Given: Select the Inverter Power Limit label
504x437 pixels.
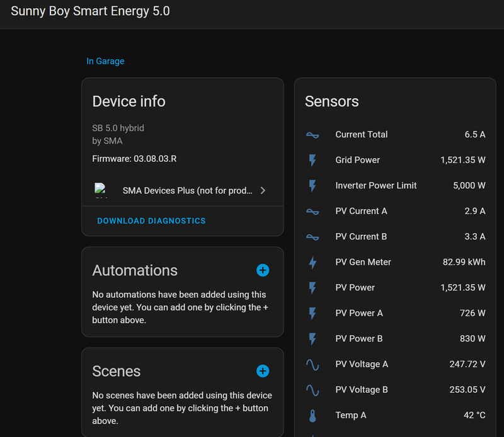Looking at the screenshot, I should pos(376,185).
